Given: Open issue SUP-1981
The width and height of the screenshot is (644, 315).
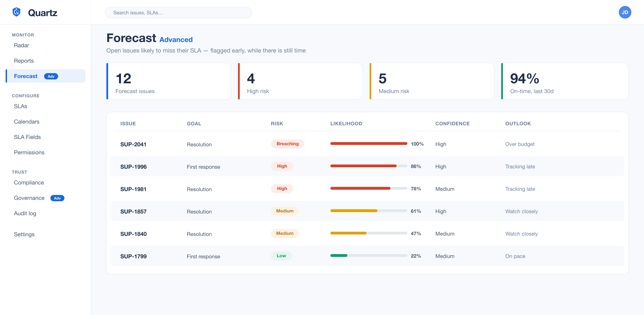Looking at the screenshot, I should tap(133, 189).
